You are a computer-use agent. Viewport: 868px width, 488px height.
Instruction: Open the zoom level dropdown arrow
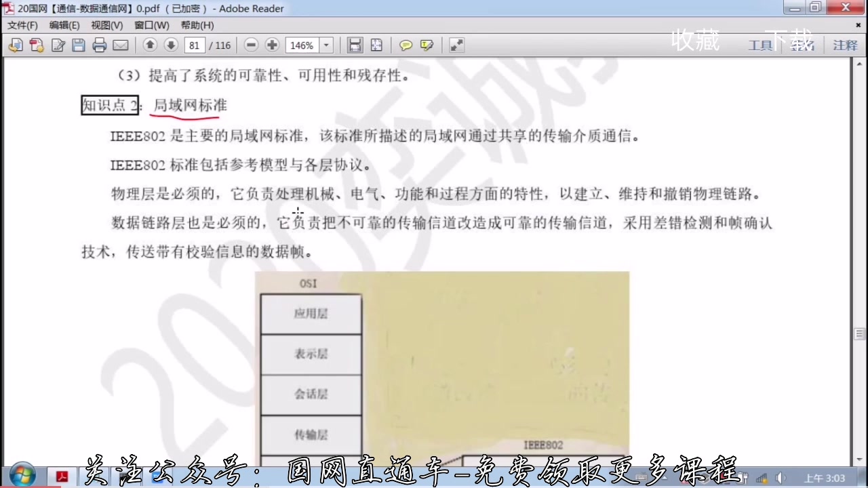[x=326, y=45]
